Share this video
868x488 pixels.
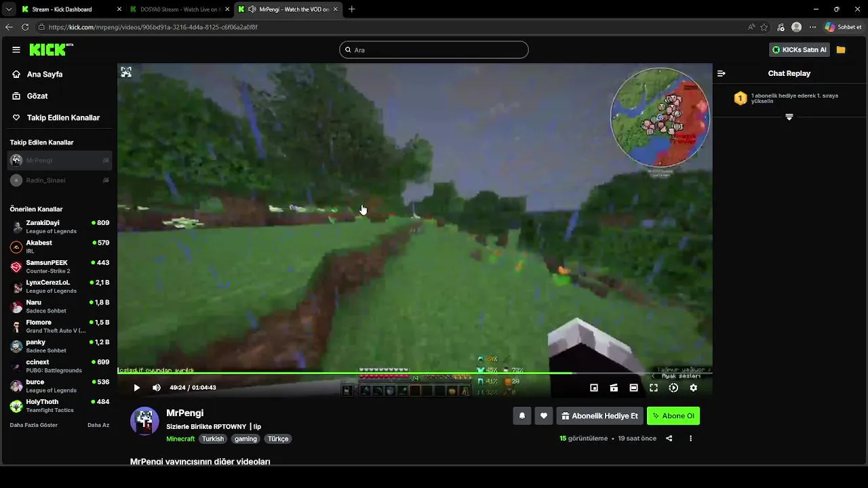point(669,439)
